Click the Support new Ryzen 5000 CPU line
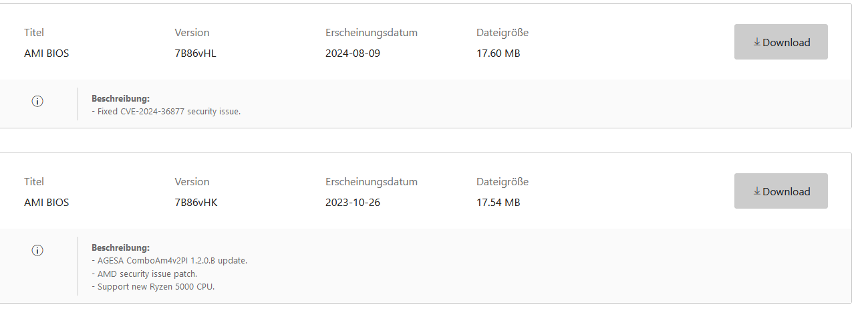 [x=152, y=287]
